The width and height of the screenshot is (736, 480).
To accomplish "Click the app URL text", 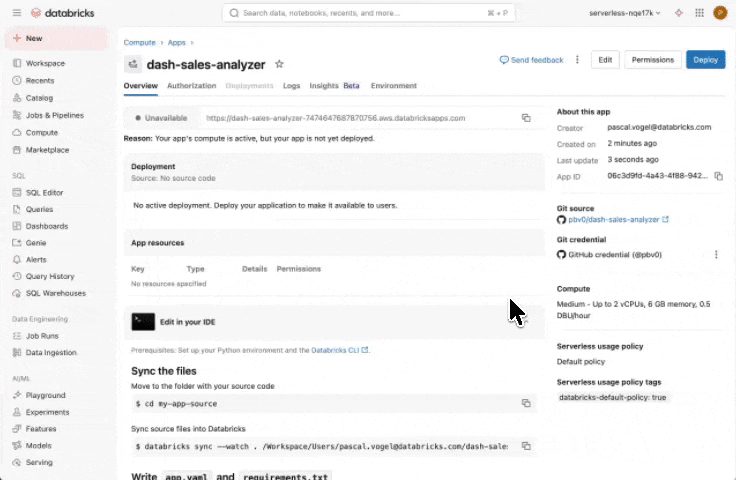I will [336, 118].
